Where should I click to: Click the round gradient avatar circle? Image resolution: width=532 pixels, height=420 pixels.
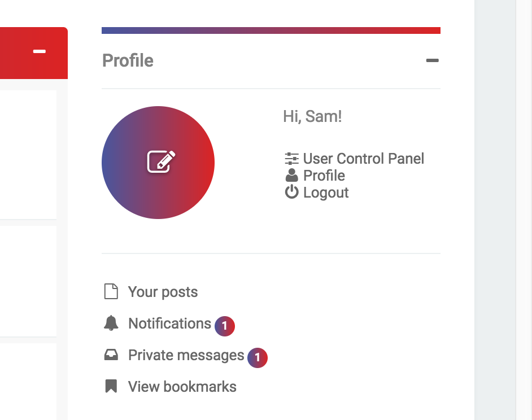pyautogui.click(x=158, y=163)
